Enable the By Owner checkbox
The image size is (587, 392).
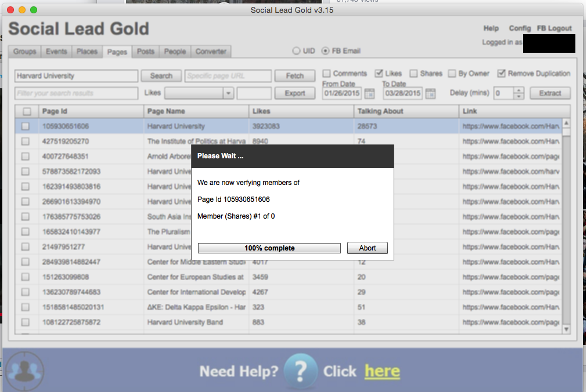tap(452, 73)
